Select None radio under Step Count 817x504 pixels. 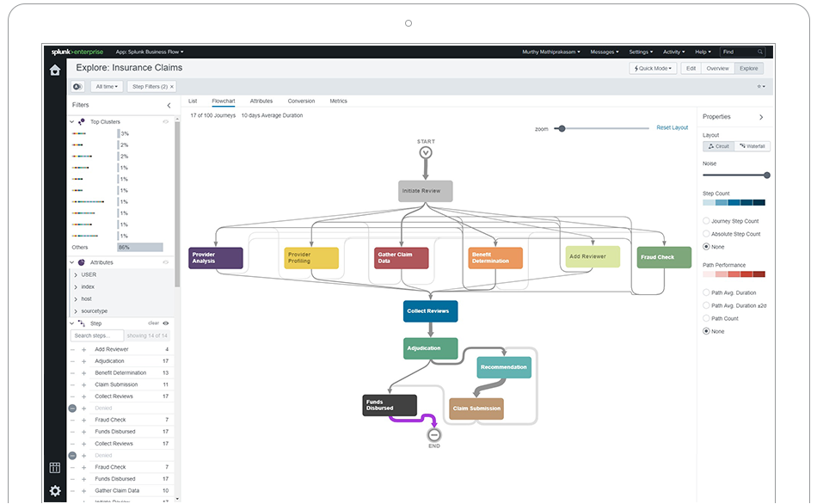point(706,247)
